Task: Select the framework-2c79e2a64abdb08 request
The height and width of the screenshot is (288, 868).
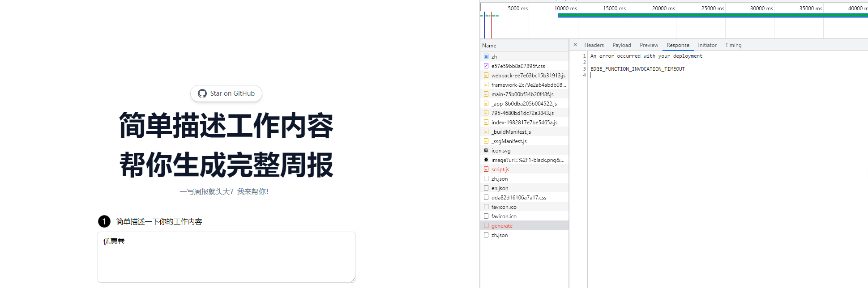Action: click(x=524, y=85)
